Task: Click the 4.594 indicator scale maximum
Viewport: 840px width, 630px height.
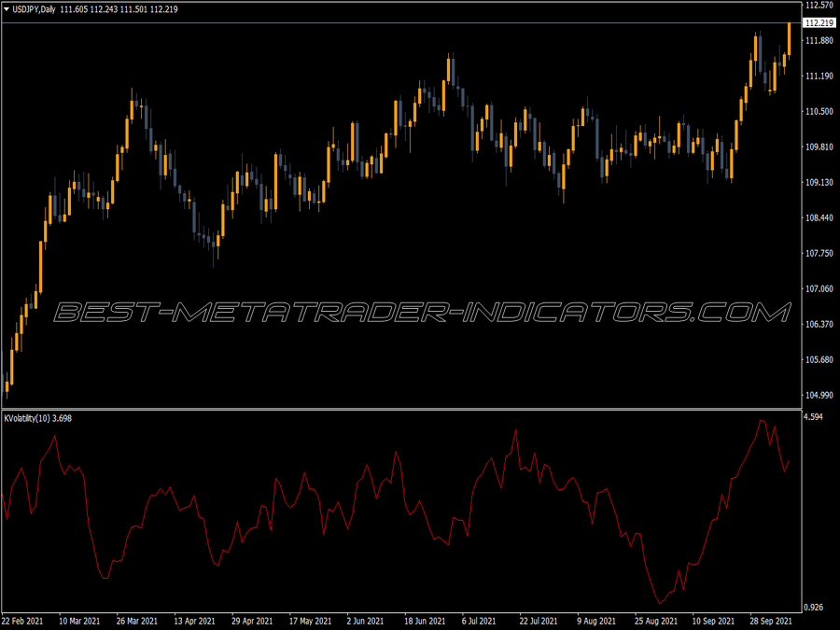Action: 813,417
